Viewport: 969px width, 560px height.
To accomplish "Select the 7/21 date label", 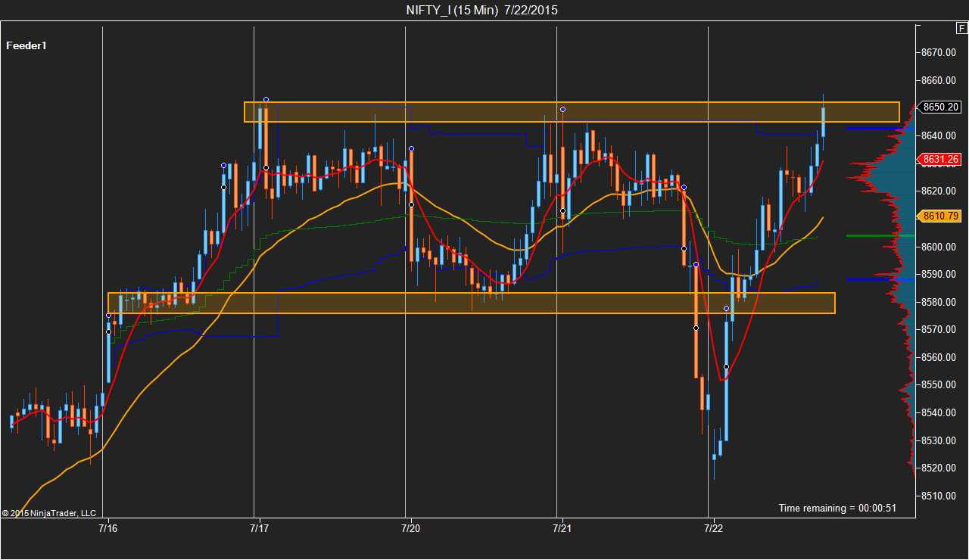I will click(562, 527).
